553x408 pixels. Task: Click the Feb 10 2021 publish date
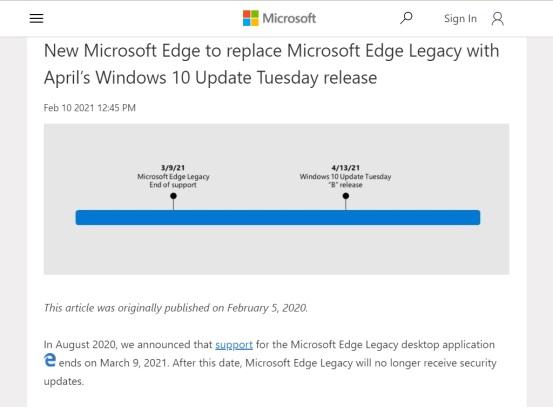[90, 108]
